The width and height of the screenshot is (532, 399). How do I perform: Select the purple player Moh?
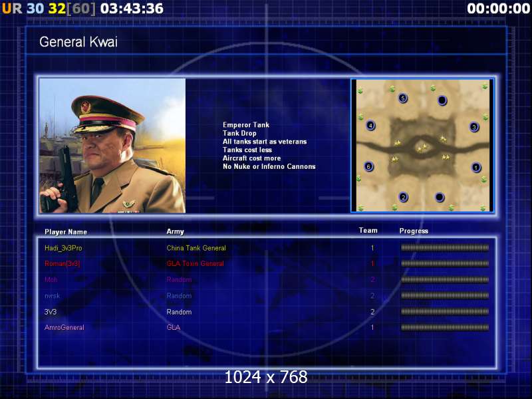(51, 279)
